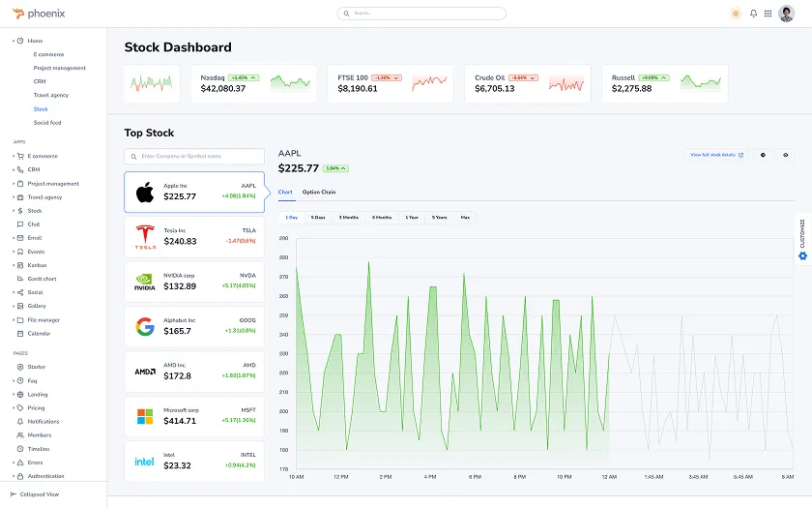The height and width of the screenshot is (508, 812).
Task: Click the top search bar field
Action: point(421,14)
